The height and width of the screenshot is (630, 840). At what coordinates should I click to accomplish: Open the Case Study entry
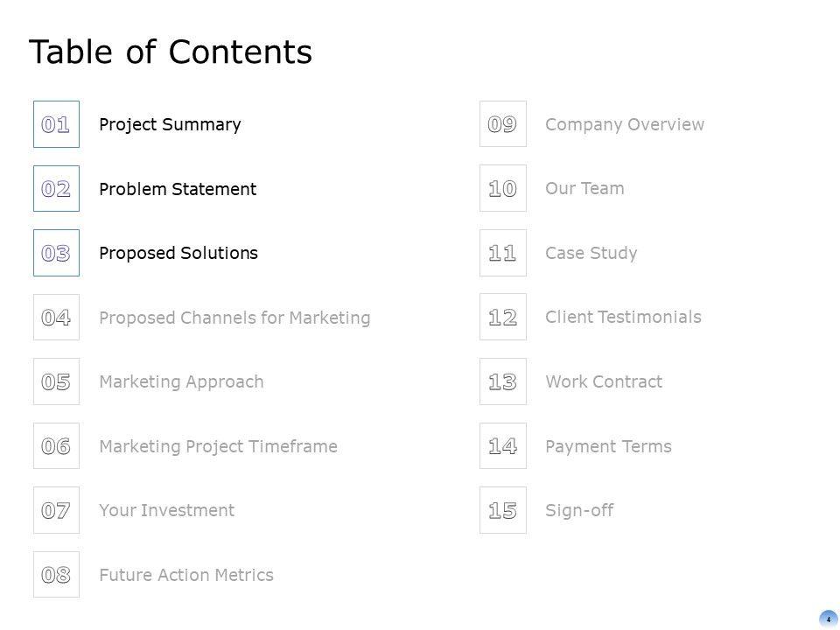pyautogui.click(x=591, y=253)
